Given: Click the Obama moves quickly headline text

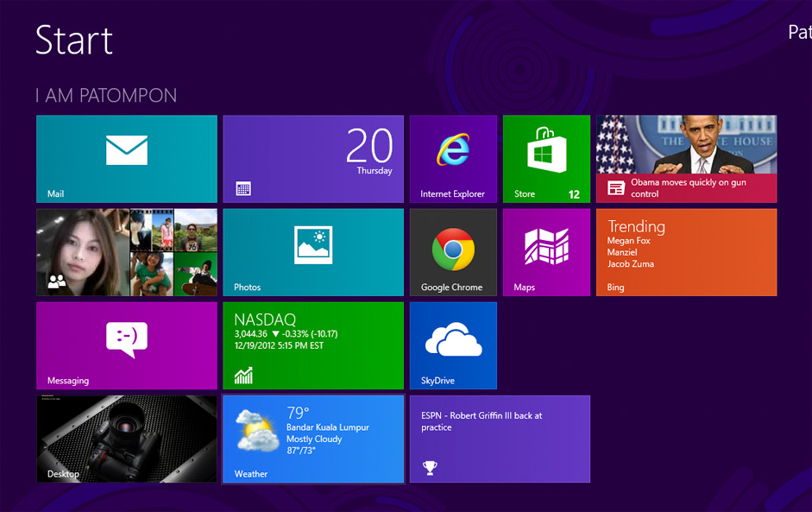Looking at the screenshot, I should point(689,187).
